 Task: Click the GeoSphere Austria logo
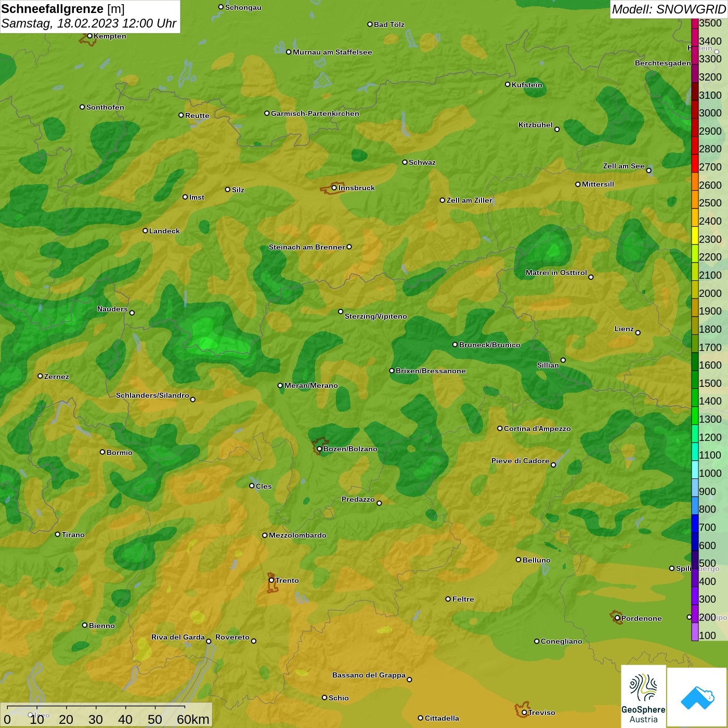(x=643, y=696)
